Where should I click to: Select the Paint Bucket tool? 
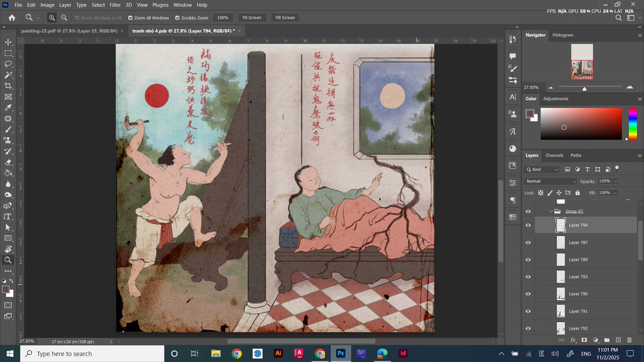tap(8, 173)
